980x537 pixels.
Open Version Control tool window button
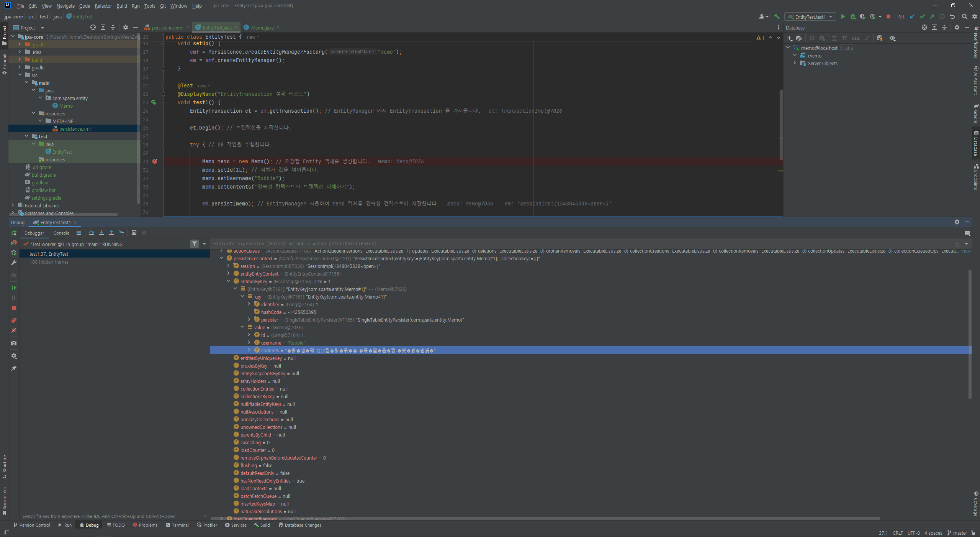(32, 525)
